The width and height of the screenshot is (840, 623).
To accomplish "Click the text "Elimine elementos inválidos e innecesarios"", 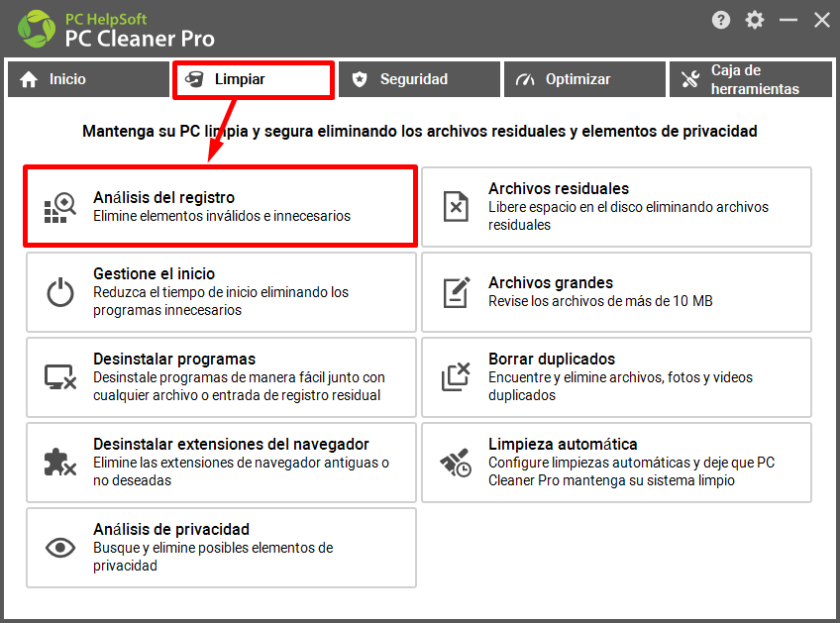I will coord(222,216).
